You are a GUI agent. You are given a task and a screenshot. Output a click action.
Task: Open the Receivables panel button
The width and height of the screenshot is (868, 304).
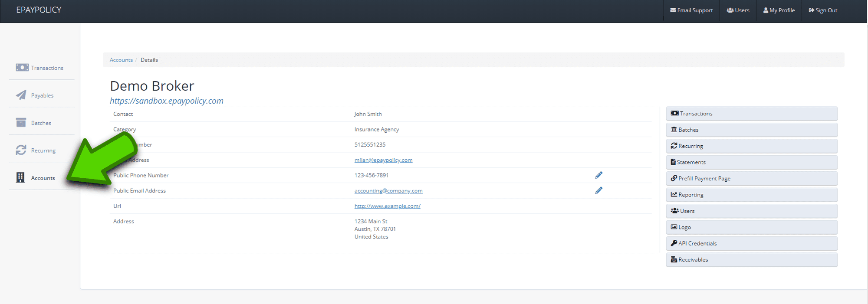[x=752, y=260]
